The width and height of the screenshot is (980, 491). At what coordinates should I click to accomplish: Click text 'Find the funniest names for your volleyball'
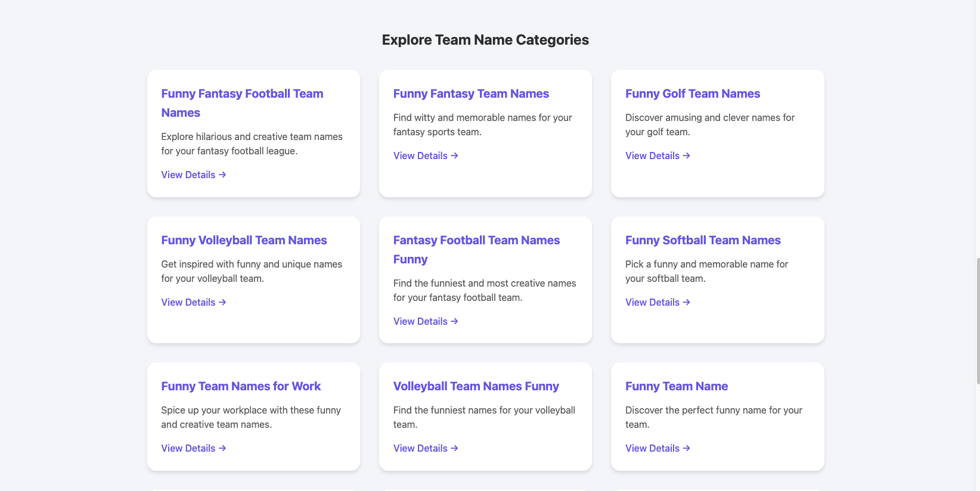click(484, 410)
